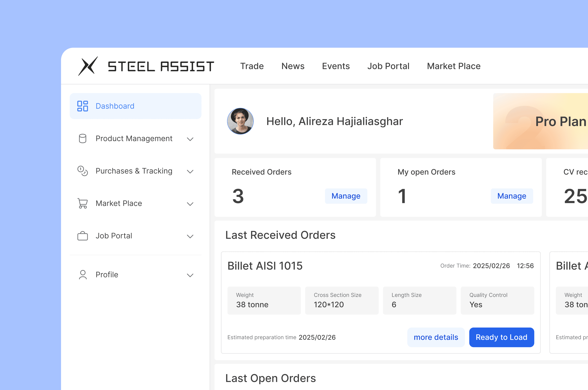Click Manage under Received Orders
This screenshot has height=390, width=588.
tap(346, 196)
